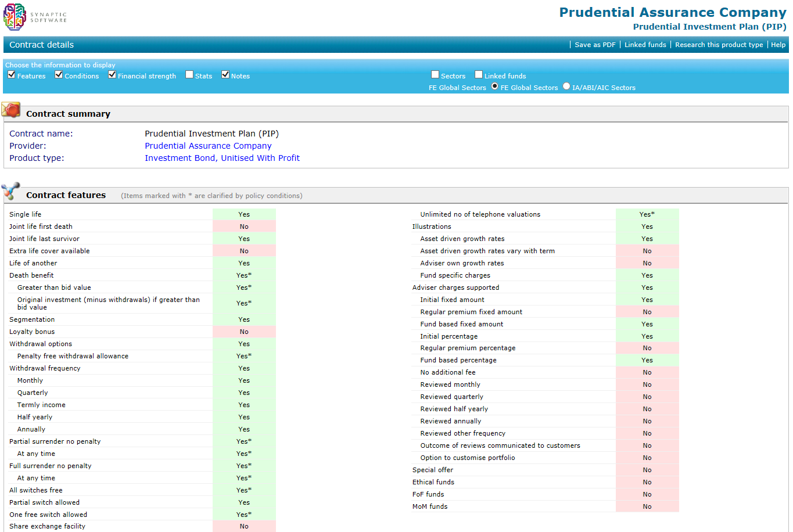Click the 'Partial switch allowed' label

coord(44,502)
